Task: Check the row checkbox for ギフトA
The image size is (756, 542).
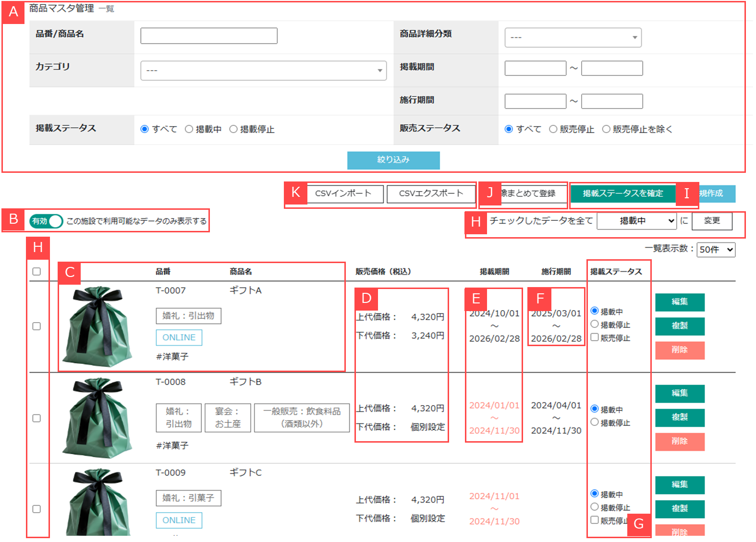Action: 37,326
